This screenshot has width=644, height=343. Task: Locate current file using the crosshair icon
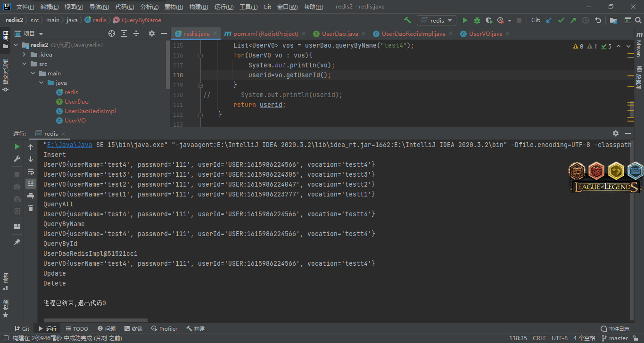point(112,33)
